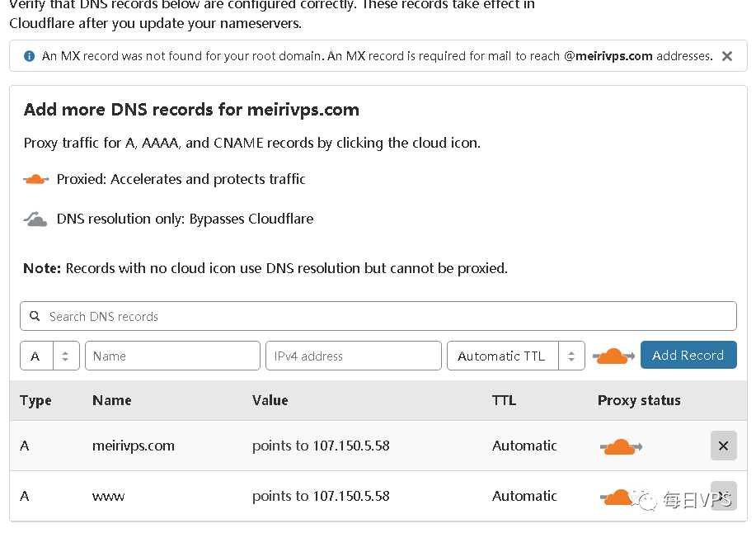Click the info icon in MX warning
This screenshot has width=756, height=533.
(30, 56)
